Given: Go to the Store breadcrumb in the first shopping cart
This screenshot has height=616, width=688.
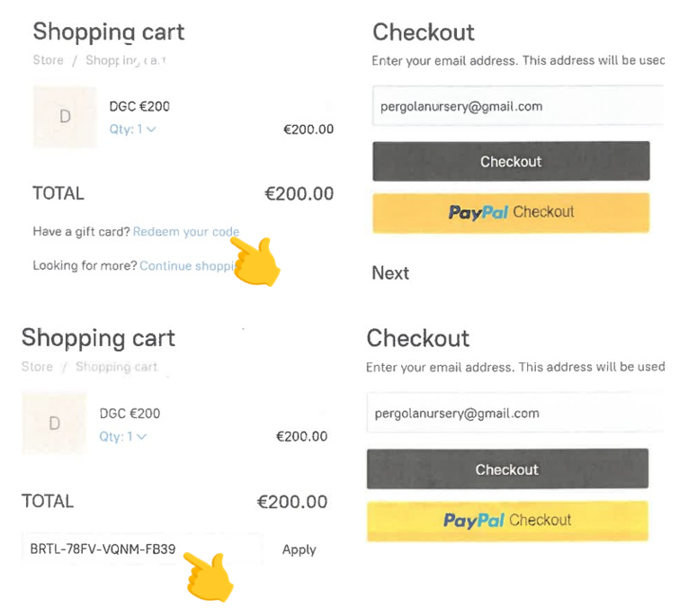Looking at the screenshot, I should (49, 60).
